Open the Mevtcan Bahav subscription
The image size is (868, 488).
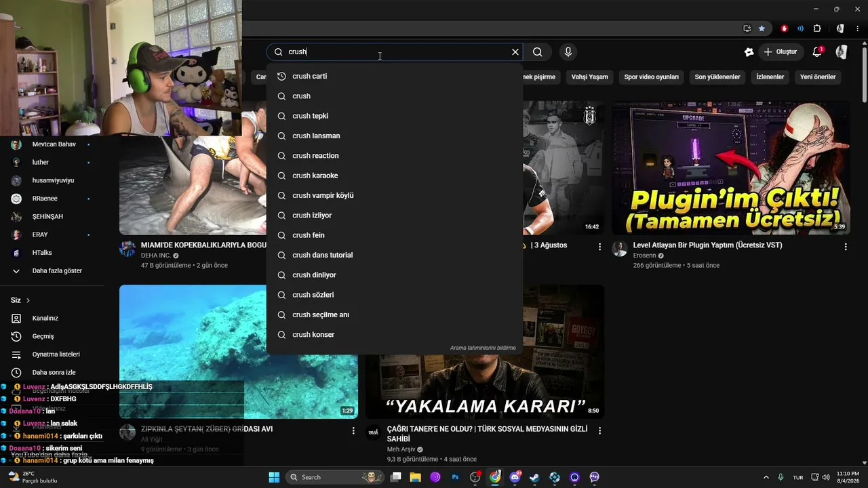(x=52, y=144)
